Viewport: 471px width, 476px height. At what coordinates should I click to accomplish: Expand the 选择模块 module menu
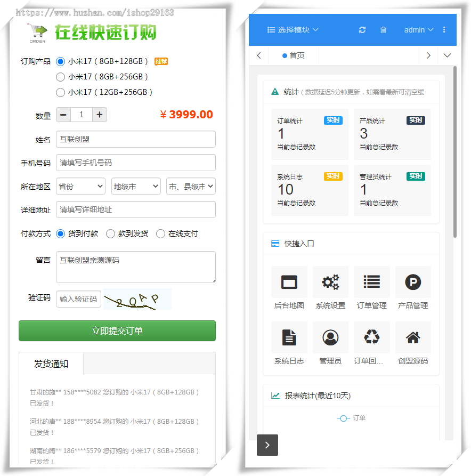(x=293, y=30)
